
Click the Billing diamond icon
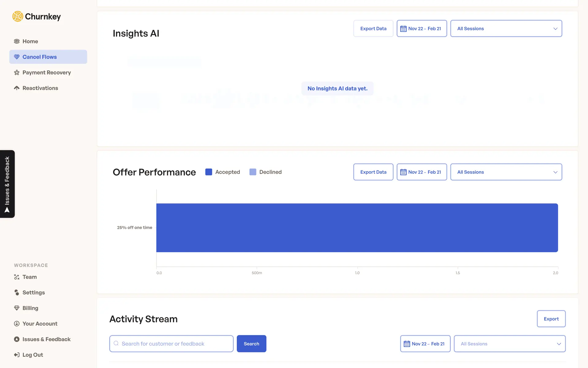(x=17, y=308)
